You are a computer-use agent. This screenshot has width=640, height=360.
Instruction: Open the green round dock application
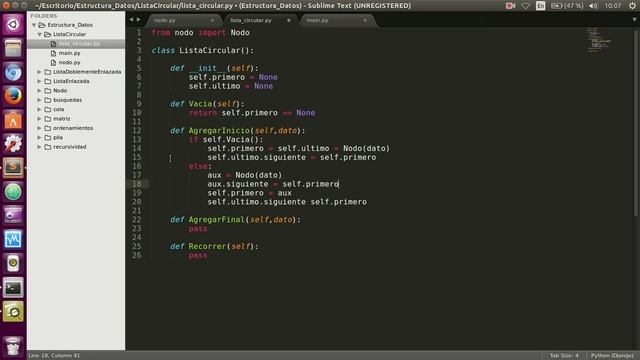pos(13,192)
